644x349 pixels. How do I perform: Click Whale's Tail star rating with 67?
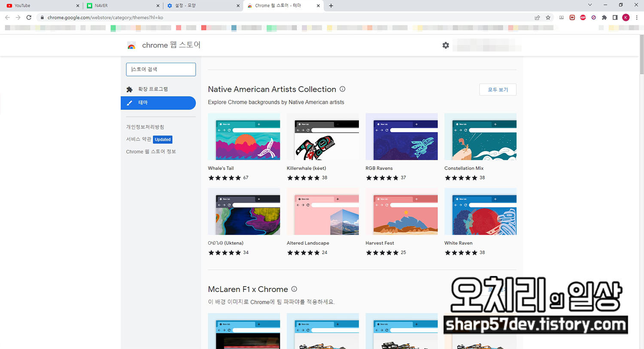(228, 178)
